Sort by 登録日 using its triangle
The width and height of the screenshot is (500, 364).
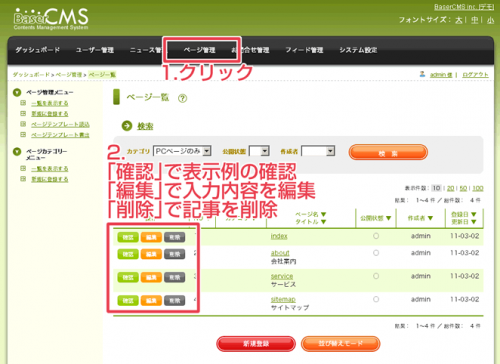(474, 214)
